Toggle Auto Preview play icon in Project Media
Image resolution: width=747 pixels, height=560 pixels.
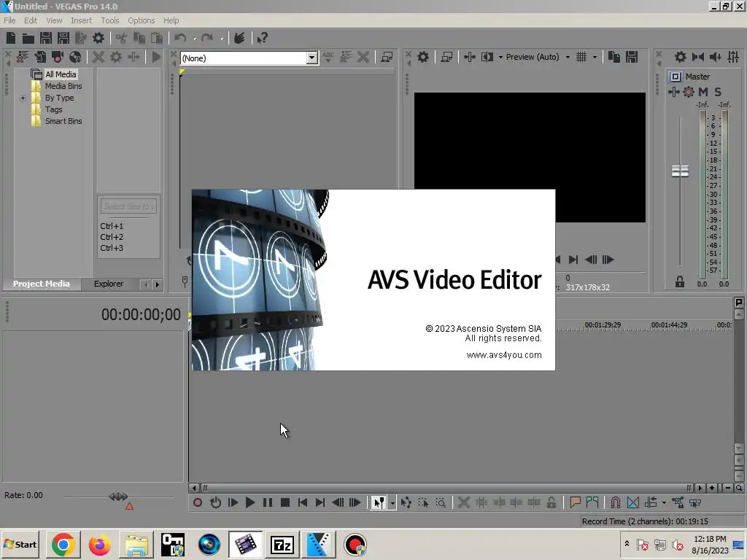(x=156, y=57)
